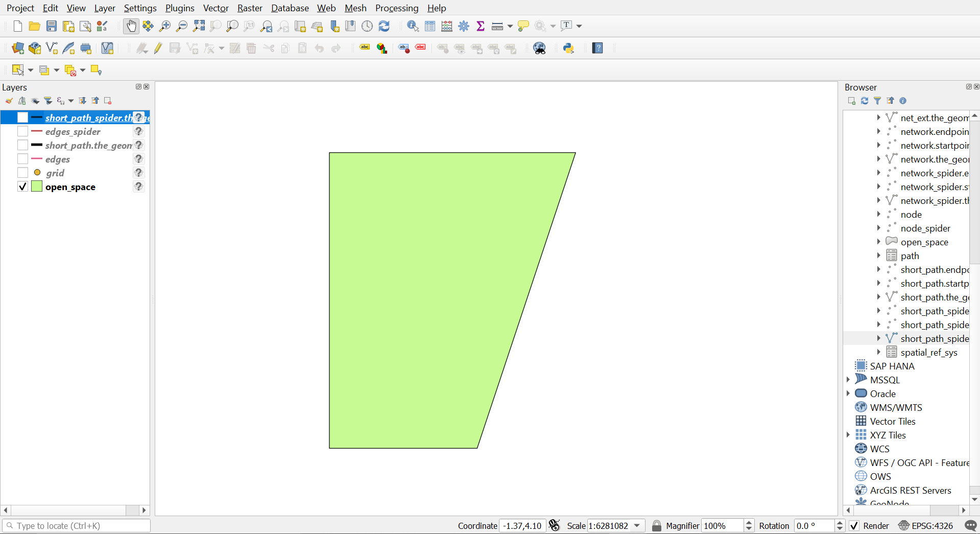
Task: Create a new project
Action: [18, 26]
